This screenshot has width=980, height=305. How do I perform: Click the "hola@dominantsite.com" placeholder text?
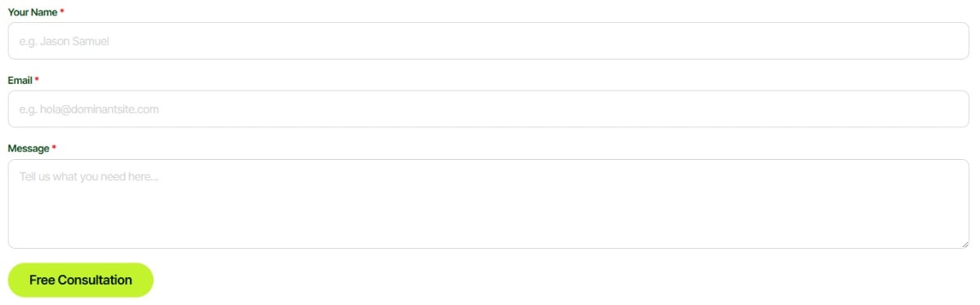coord(99,108)
